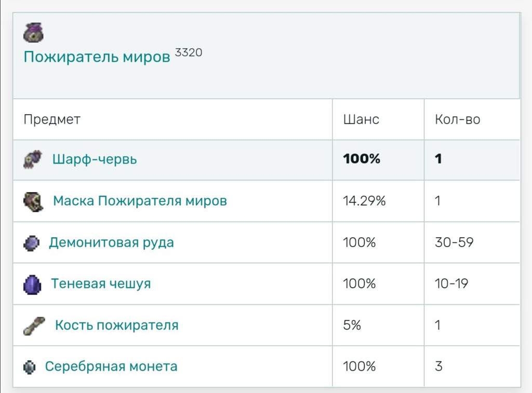Open the Маска Пожирателя миров link

[140, 200]
